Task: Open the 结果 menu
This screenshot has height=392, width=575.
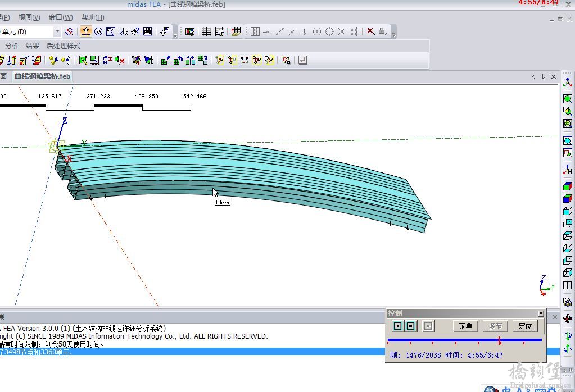Action: point(32,46)
